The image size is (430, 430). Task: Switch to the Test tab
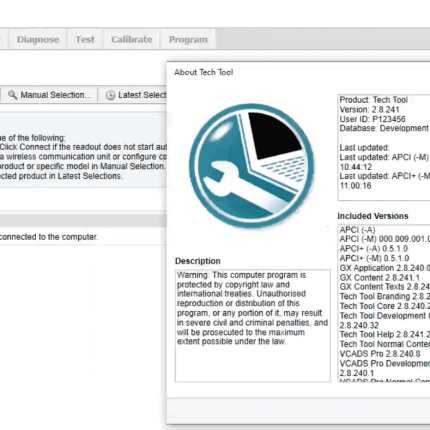point(85,39)
